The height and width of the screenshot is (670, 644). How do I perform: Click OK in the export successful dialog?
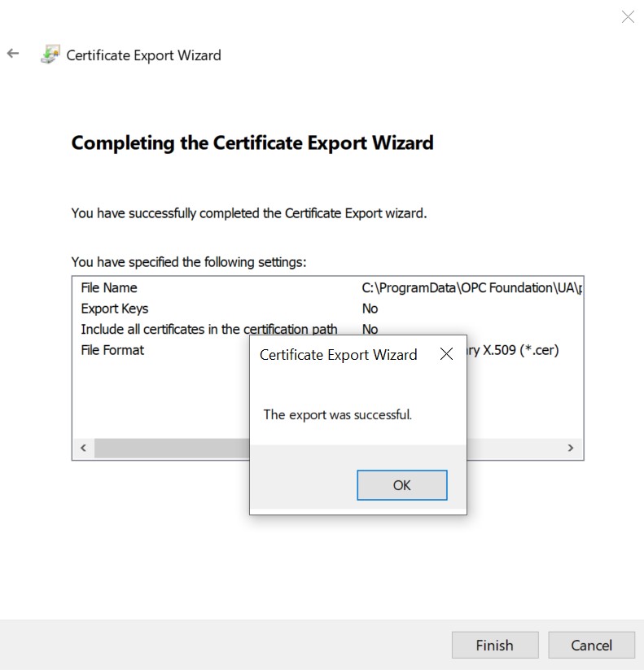[401, 485]
